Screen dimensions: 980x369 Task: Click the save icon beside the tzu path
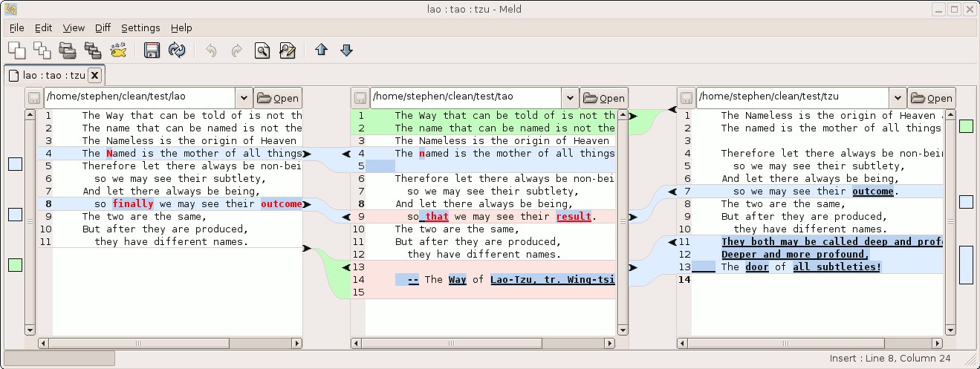687,98
